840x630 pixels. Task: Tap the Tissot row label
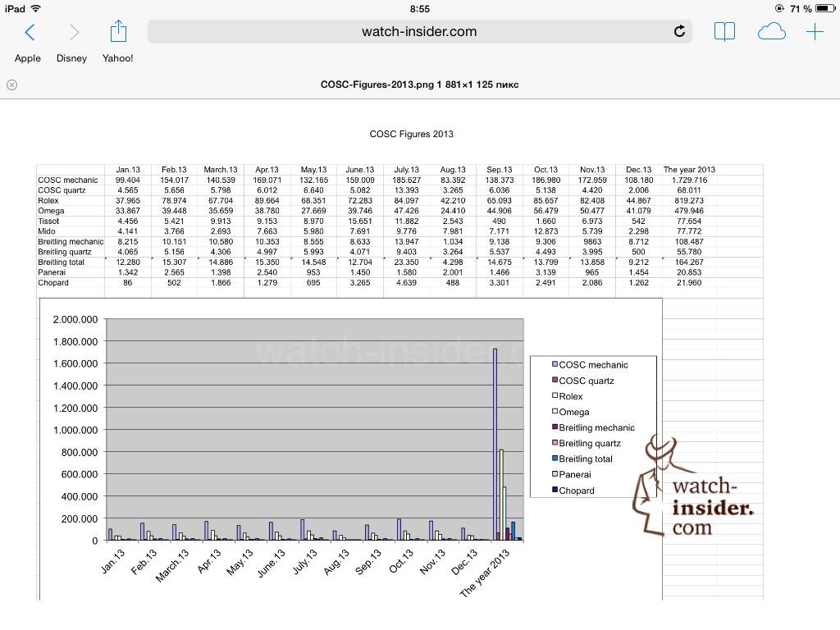(48, 221)
